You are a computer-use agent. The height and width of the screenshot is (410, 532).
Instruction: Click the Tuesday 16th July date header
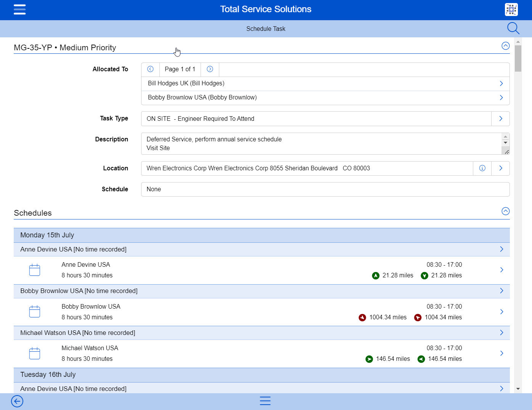click(x=262, y=375)
